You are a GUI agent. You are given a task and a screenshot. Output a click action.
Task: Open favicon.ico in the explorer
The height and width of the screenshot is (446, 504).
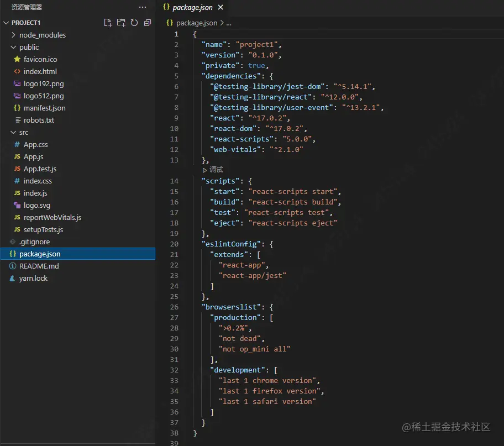(40, 59)
